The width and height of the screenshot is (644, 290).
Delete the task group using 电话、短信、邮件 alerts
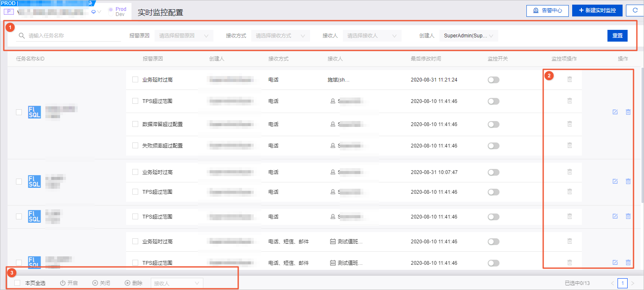(x=628, y=263)
